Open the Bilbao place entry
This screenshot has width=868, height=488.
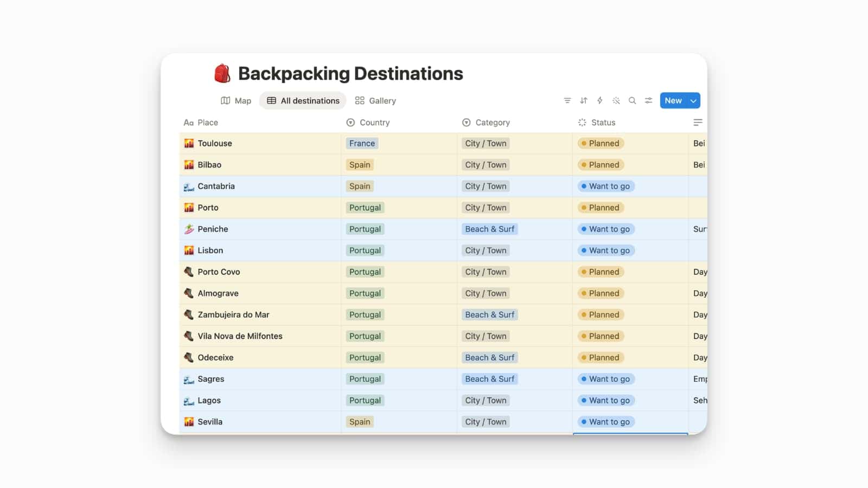tap(209, 165)
